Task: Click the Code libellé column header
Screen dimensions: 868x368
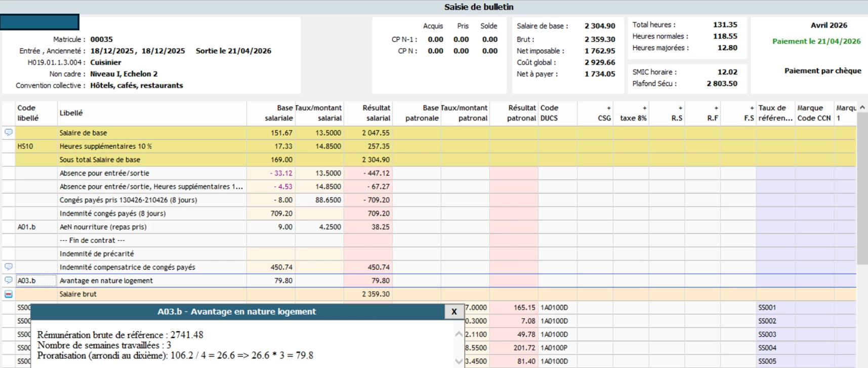Action: pos(36,113)
